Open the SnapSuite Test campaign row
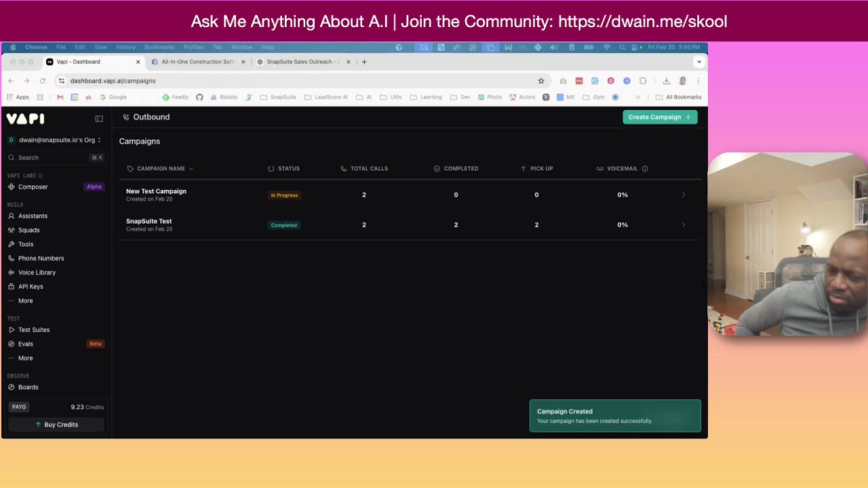The height and width of the screenshot is (488, 868). point(410,224)
